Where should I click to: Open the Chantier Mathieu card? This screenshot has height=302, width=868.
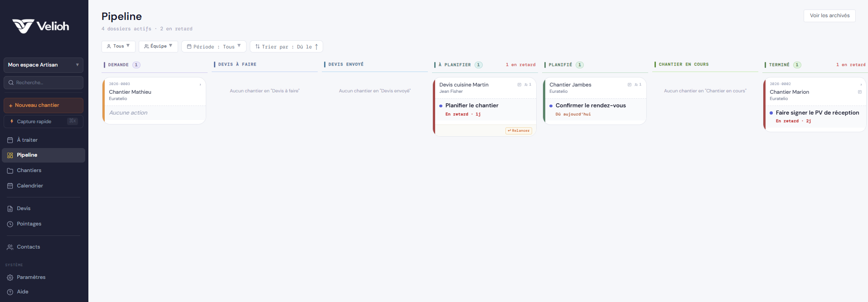click(154, 101)
